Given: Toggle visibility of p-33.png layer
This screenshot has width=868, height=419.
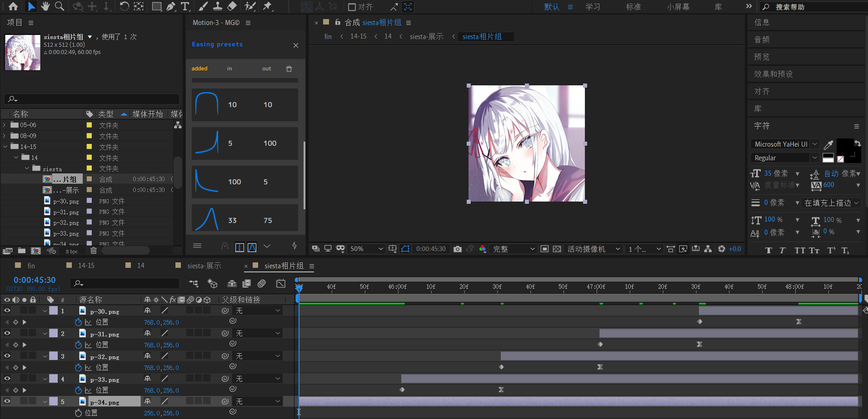Looking at the screenshot, I should coord(7,379).
